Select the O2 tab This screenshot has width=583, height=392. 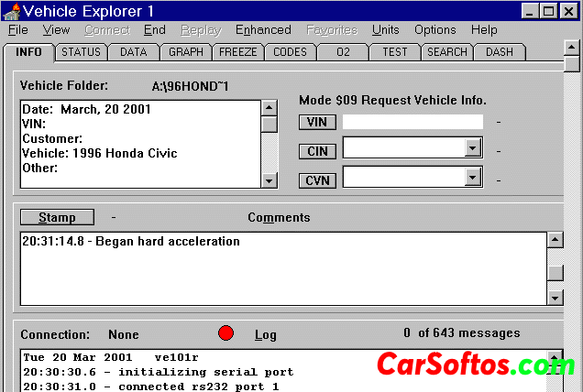point(343,52)
